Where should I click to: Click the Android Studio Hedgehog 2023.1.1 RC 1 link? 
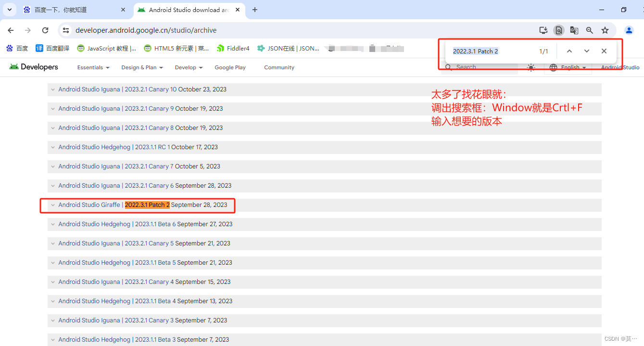(114, 147)
